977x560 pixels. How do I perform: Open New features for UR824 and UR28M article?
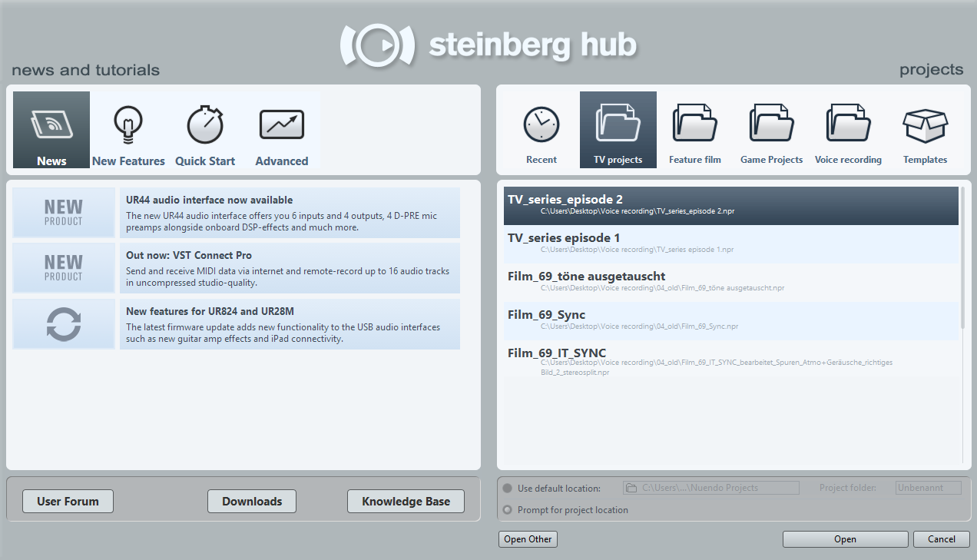click(290, 324)
